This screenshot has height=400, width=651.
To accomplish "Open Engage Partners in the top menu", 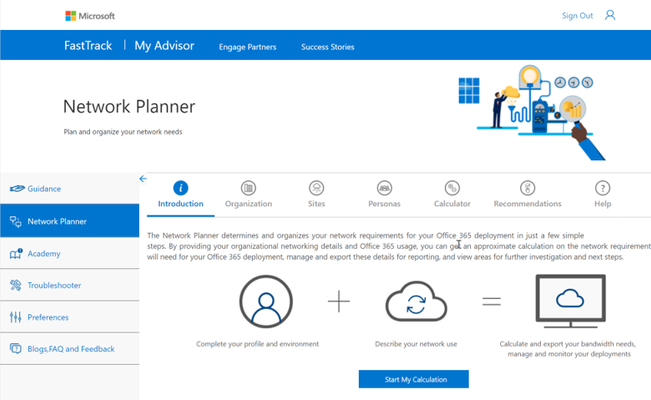I will click(x=247, y=47).
